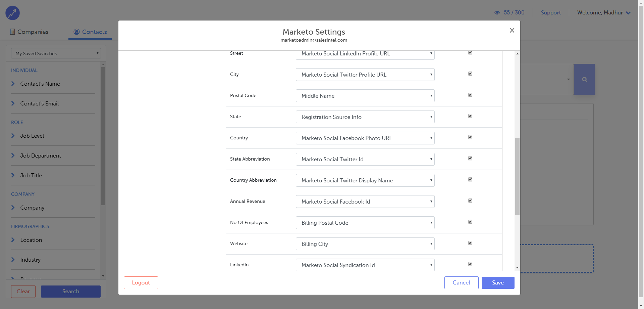
Task: Open the State Abbreviation mapping dropdown
Action: (x=365, y=159)
